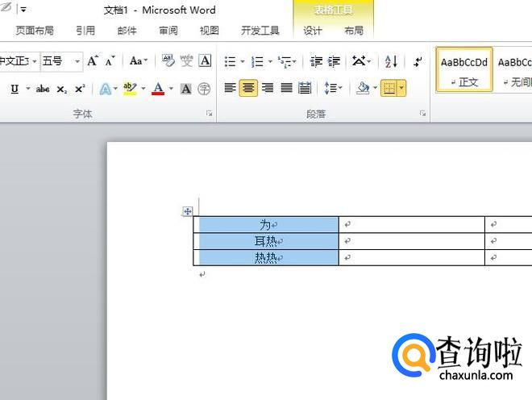Click the Borders icon
This screenshot has height=400, width=532.
[x=389, y=88]
